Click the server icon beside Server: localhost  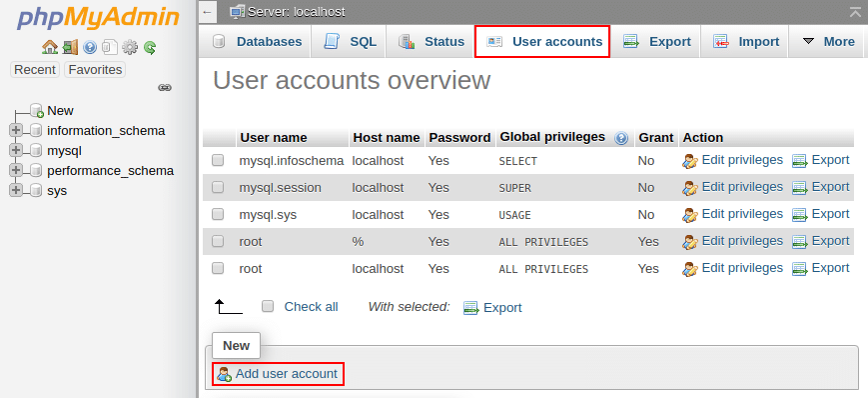click(x=238, y=12)
